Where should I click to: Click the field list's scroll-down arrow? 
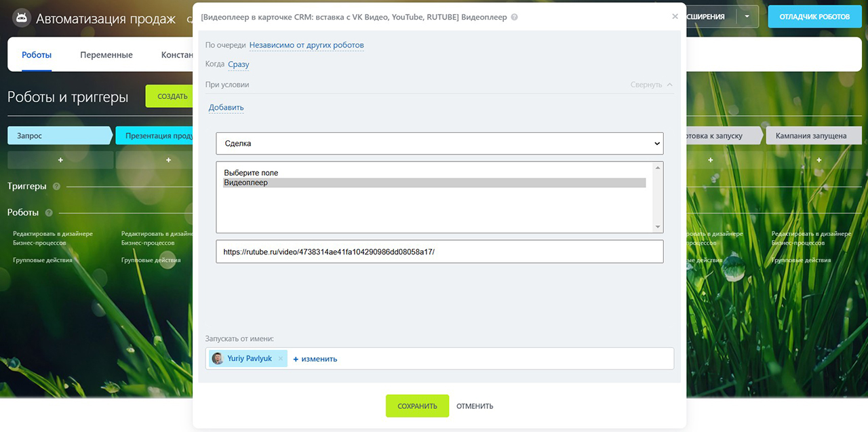657,227
